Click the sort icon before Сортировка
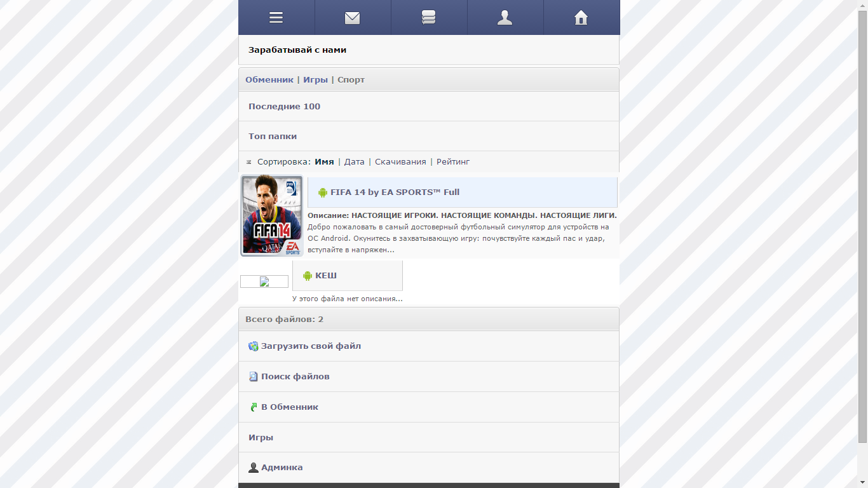This screenshot has height=488, width=868. click(249, 162)
